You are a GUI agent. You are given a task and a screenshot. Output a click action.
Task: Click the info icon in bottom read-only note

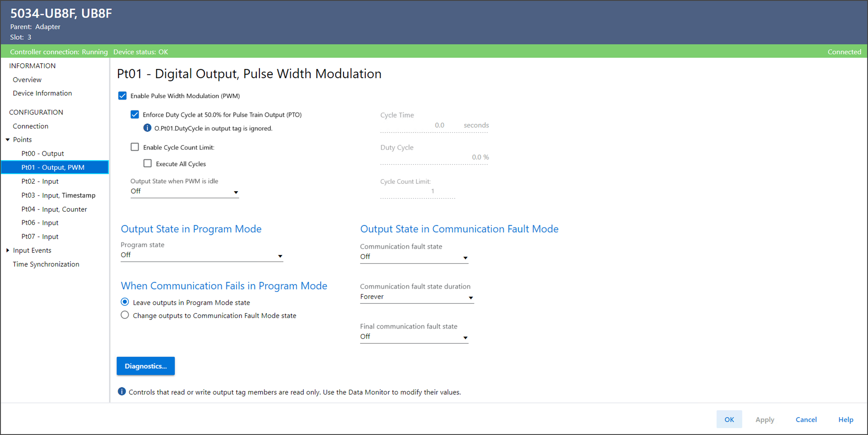122,391
